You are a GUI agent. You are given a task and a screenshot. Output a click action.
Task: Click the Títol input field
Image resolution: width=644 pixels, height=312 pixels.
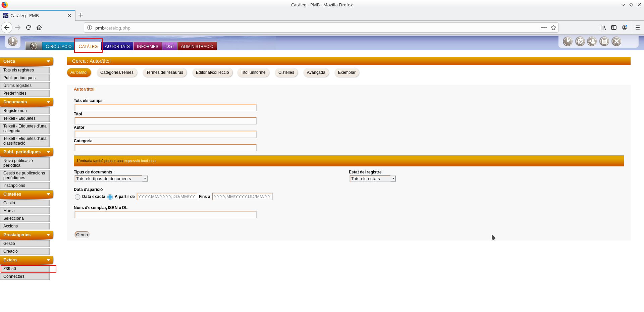tap(165, 121)
